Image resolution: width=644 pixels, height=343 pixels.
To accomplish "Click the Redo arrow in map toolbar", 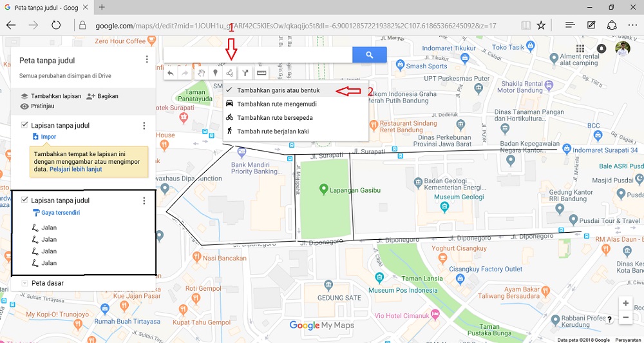I will [185, 73].
